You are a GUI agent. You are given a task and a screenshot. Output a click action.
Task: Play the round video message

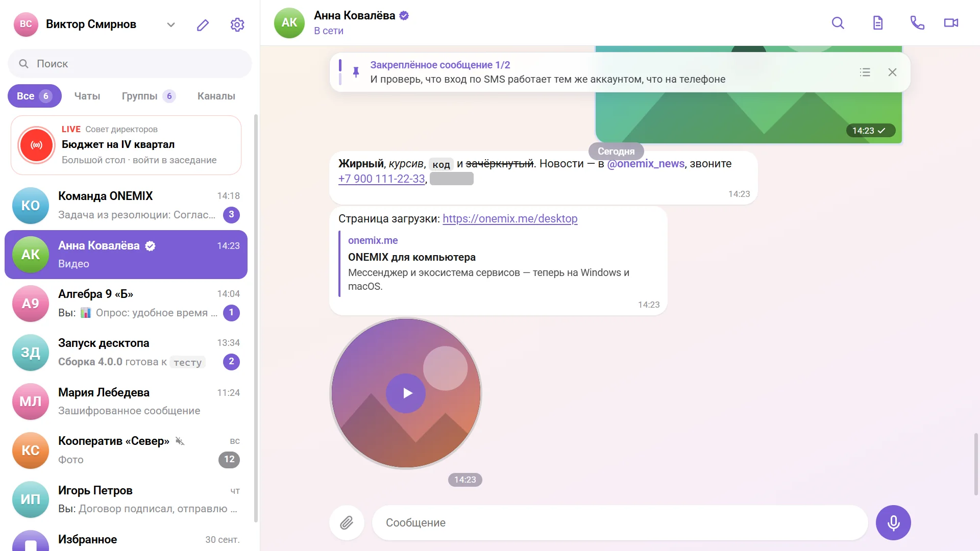(406, 393)
